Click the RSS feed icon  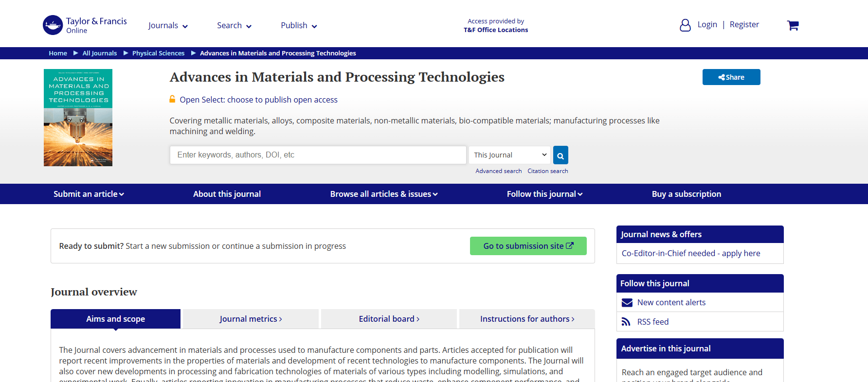(x=626, y=322)
